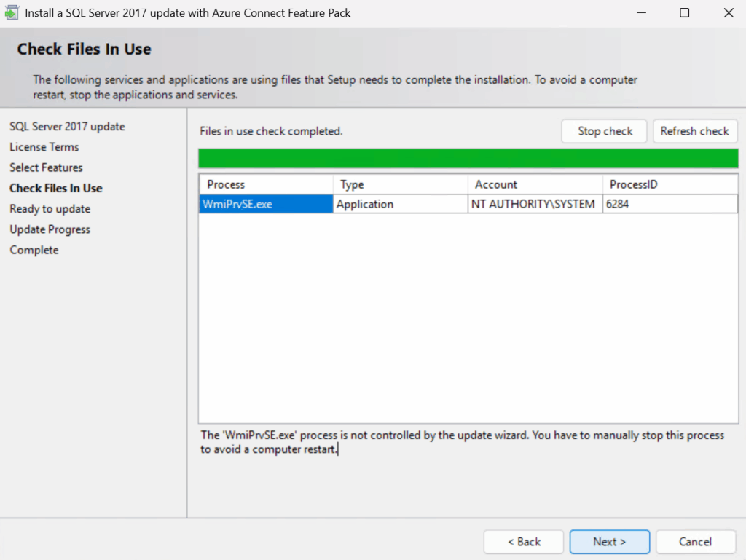
Task: Select the Check Files In Use step
Action: [x=56, y=189]
